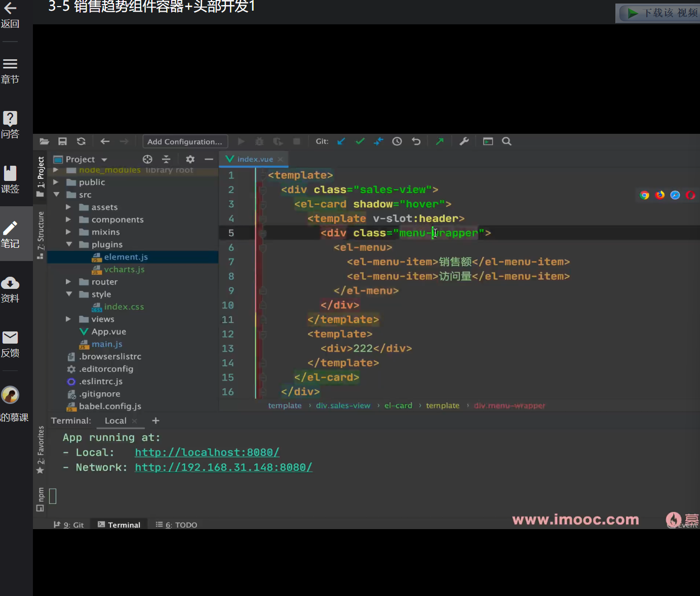
Task: Open the localhost:8080 link in terminal
Action: click(207, 452)
